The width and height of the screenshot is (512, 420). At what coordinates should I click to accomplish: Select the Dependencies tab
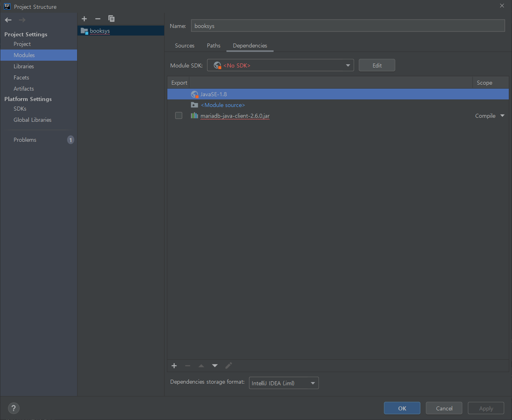click(x=250, y=46)
